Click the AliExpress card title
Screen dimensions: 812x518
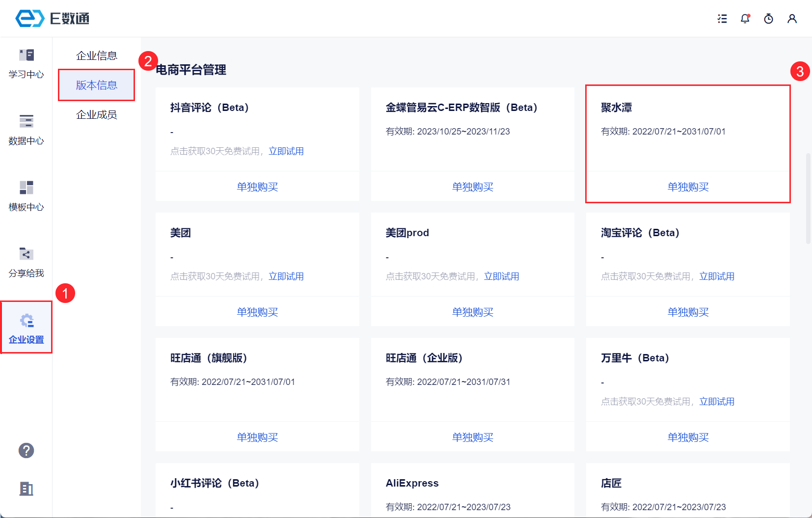coord(412,483)
